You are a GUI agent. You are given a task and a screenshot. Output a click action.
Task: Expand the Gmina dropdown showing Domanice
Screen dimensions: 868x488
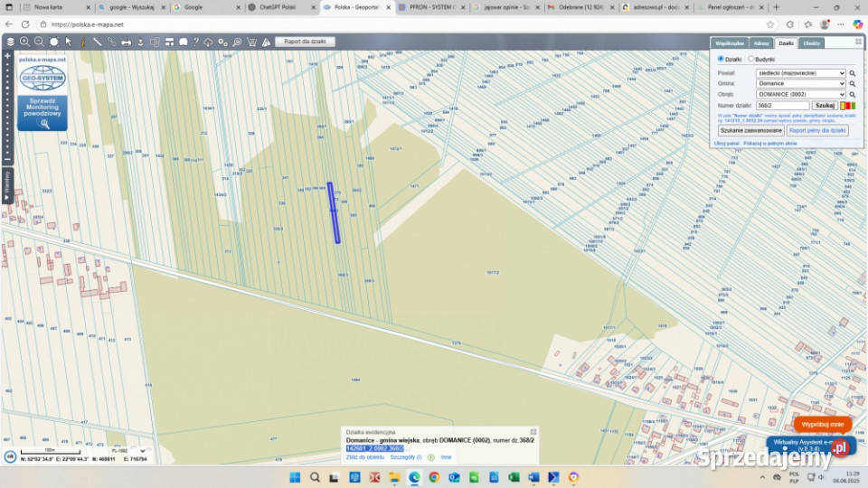coord(800,84)
